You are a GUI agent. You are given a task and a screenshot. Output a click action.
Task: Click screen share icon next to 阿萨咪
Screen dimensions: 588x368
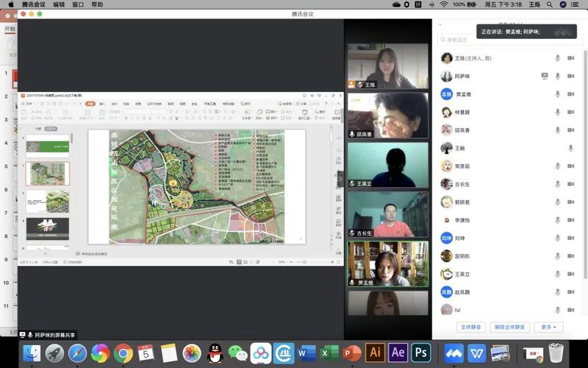click(x=545, y=76)
